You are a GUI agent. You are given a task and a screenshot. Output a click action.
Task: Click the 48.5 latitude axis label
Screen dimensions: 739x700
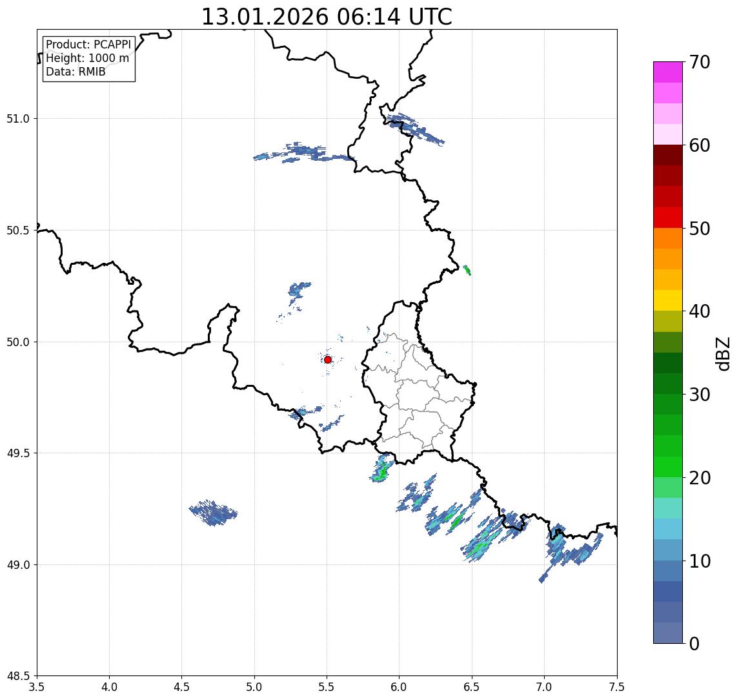pyautogui.click(x=17, y=676)
